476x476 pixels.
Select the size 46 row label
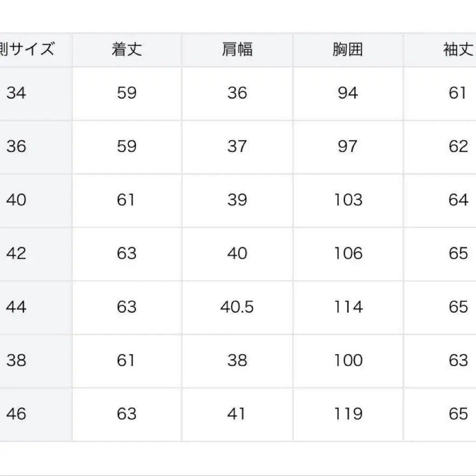click(16, 414)
